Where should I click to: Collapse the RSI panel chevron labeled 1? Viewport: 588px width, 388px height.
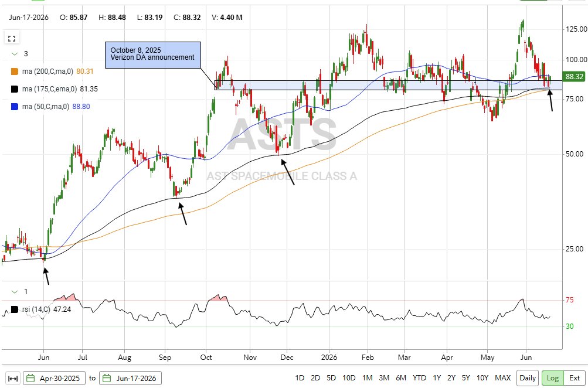(15, 292)
